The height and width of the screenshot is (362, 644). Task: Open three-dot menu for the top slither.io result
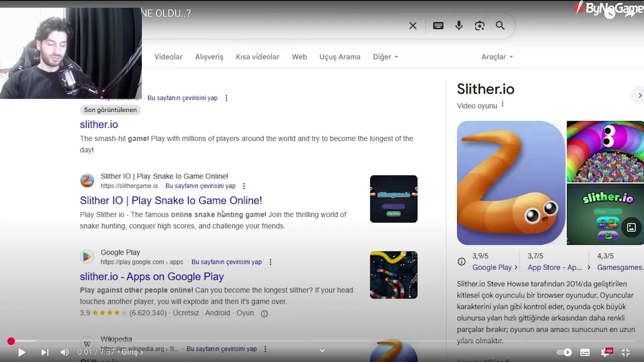click(226, 98)
